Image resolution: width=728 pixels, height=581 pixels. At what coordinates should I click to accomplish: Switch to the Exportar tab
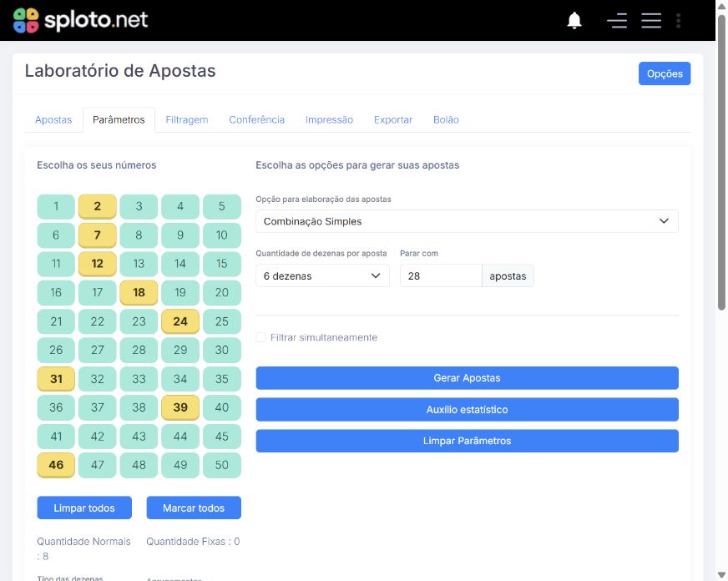click(393, 119)
